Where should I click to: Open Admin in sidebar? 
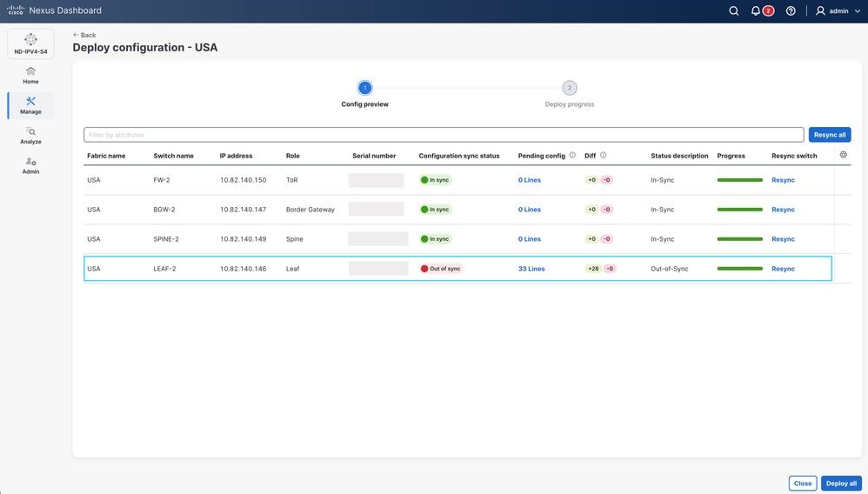click(31, 165)
